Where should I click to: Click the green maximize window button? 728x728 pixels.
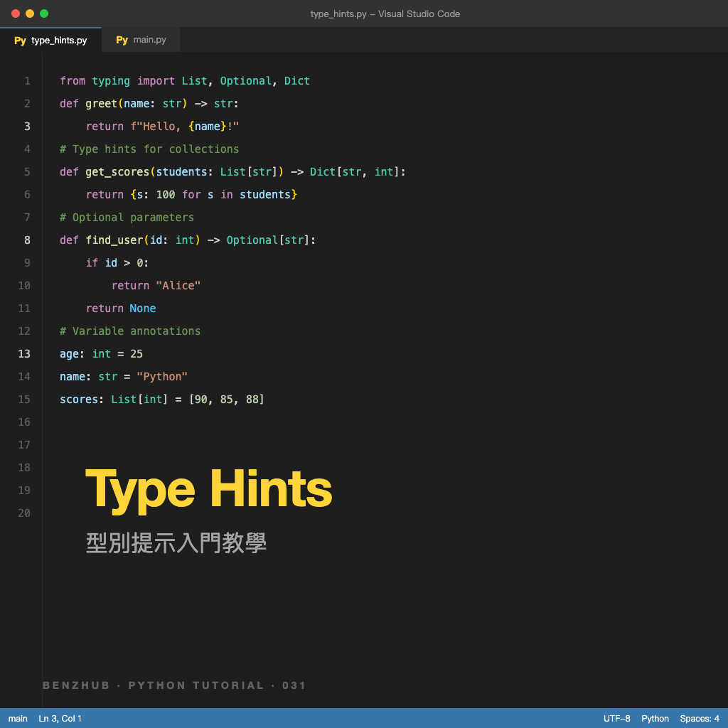coord(44,14)
